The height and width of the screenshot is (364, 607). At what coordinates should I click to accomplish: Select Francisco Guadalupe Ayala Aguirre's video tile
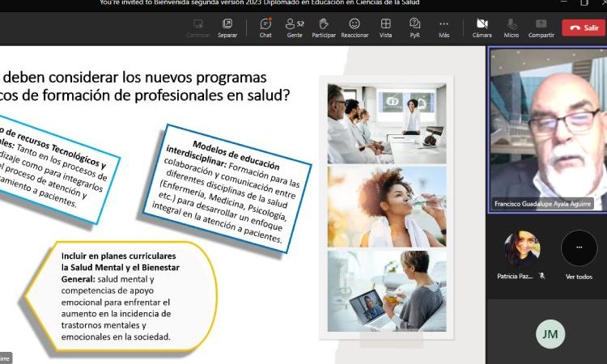click(548, 129)
